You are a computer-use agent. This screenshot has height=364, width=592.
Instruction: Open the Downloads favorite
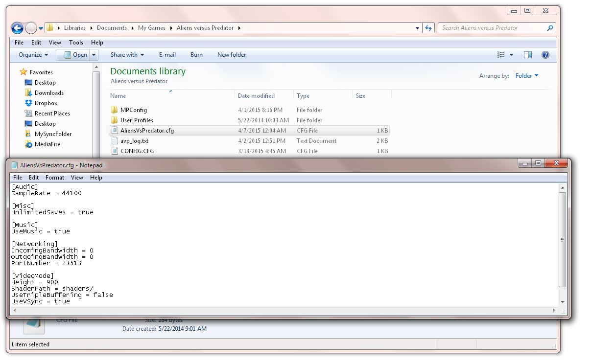48,93
